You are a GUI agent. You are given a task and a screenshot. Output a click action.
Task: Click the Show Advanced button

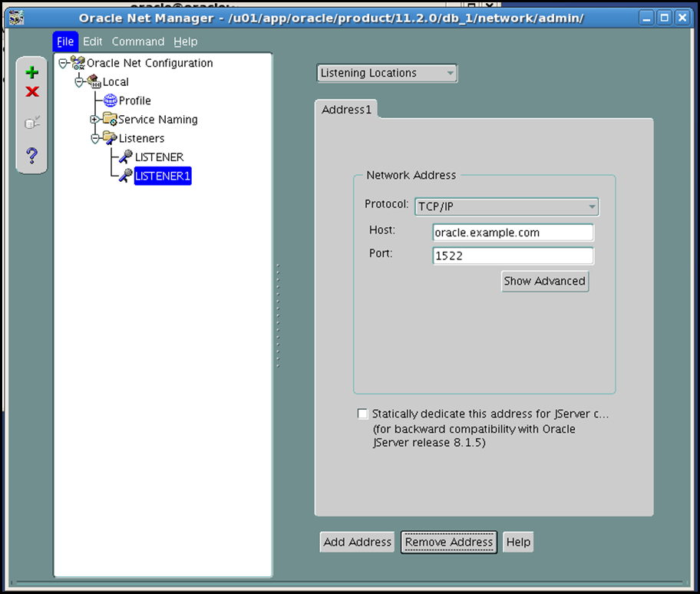tap(545, 281)
